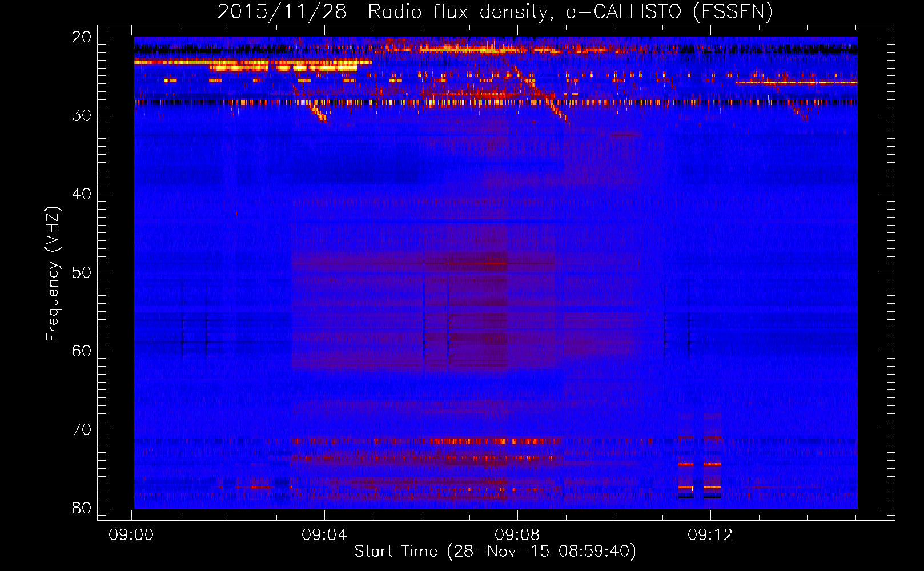The width and height of the screenshot is (924, 571).
Task: Click the '40' frequency tick label
Action: [x=82, y=194]
